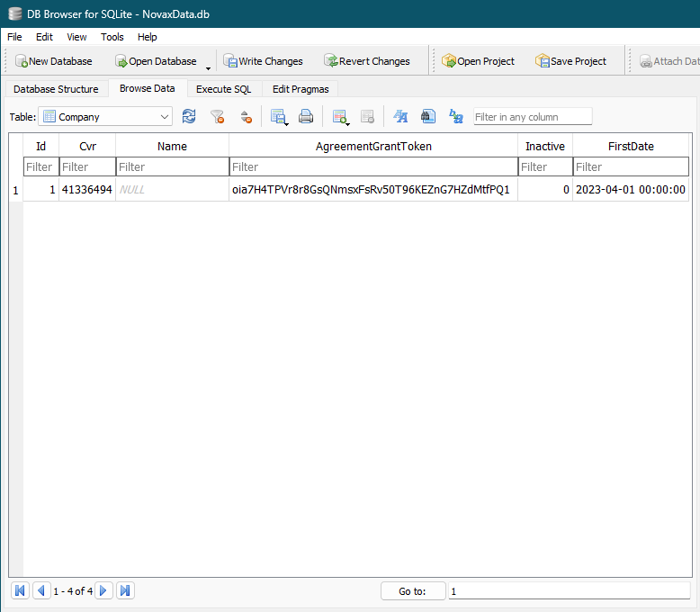Select the NULL Name cell
Image resolution: width=700 pixels, height=612 pixels.
(x=173, y=189)
